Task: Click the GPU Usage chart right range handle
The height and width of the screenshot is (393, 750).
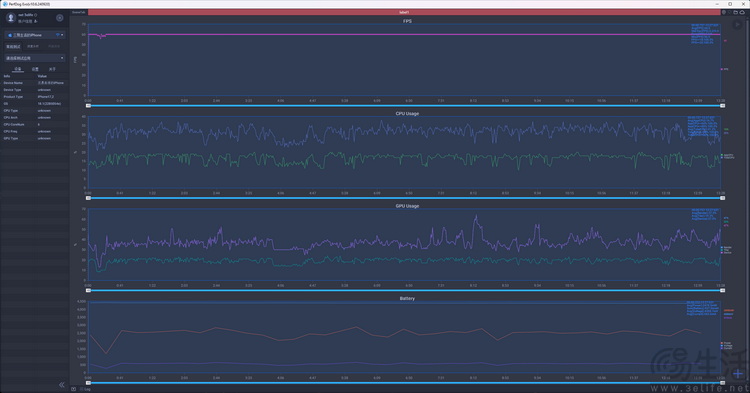Action: 722,290
